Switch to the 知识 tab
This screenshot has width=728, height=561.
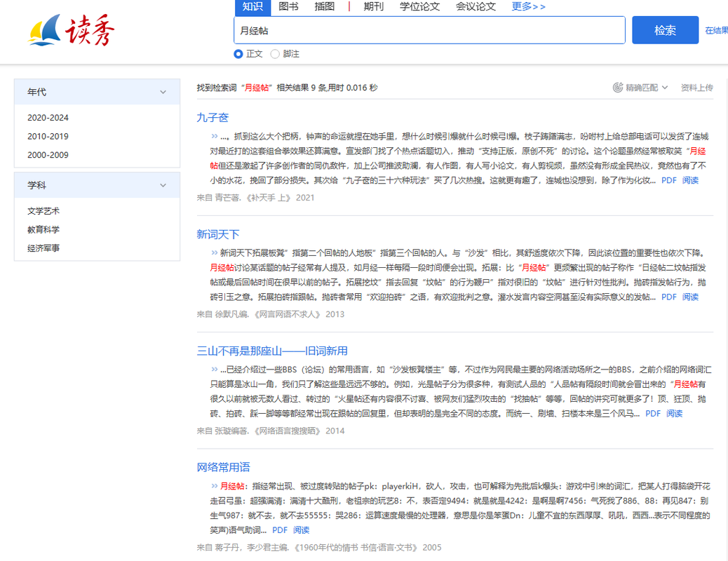(x=252, y=6)
